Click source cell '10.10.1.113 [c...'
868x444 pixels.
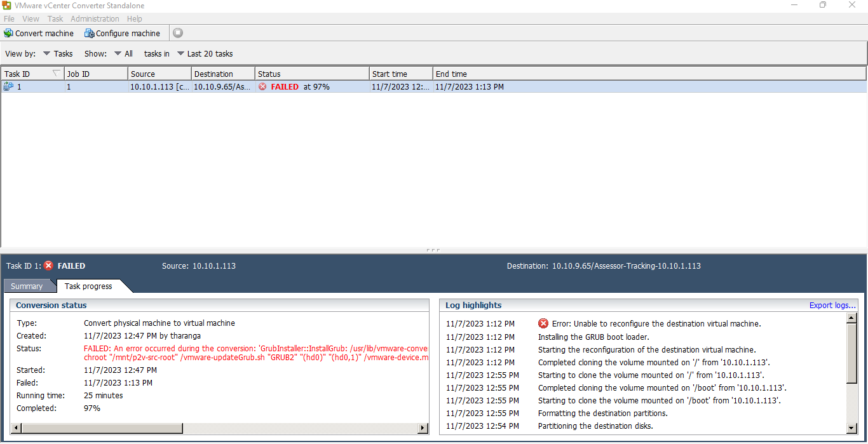tap(159, 86)
